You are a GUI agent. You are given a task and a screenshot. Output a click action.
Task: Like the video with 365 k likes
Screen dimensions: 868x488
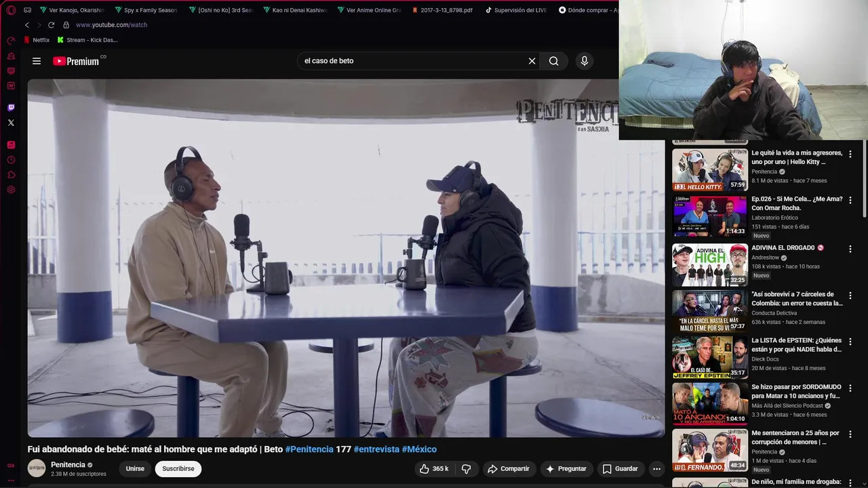[433, 468]
